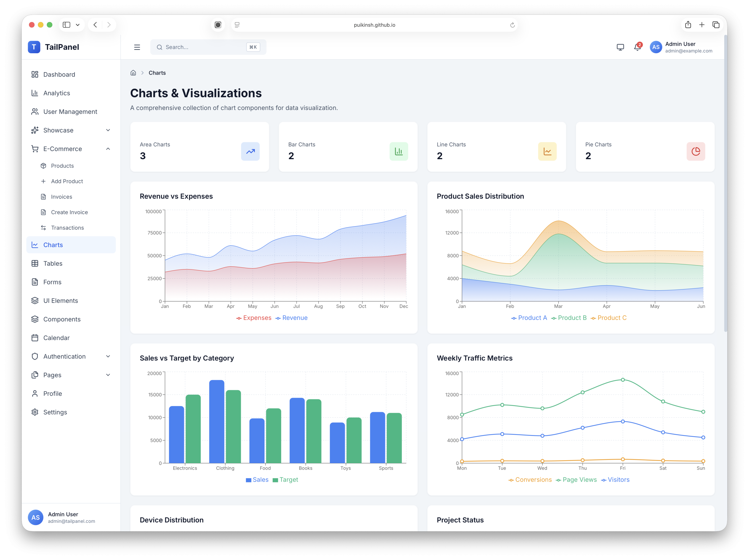Click the Bar Charts green icon
Image resolution: width=749 pixels, height=560 pixels.
pyautogui.click(x=398, y=151)
